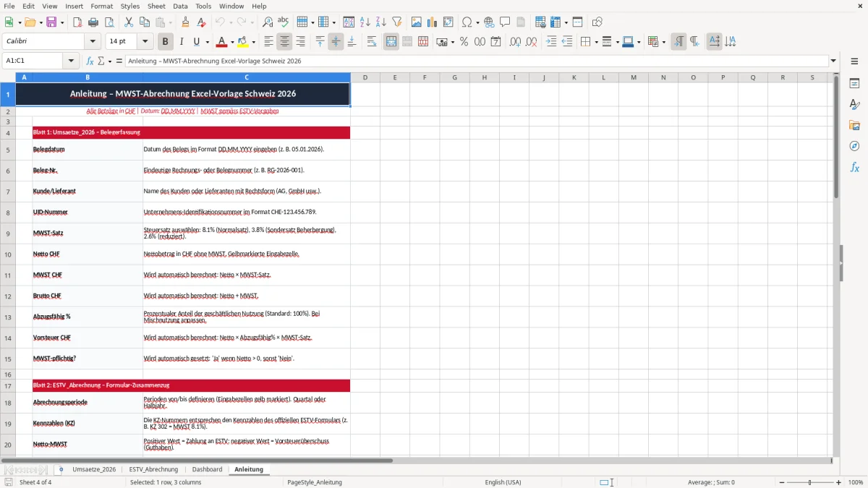Toggle Center Horizontally alignment
The image size is (868, 488).
[285, 42]
